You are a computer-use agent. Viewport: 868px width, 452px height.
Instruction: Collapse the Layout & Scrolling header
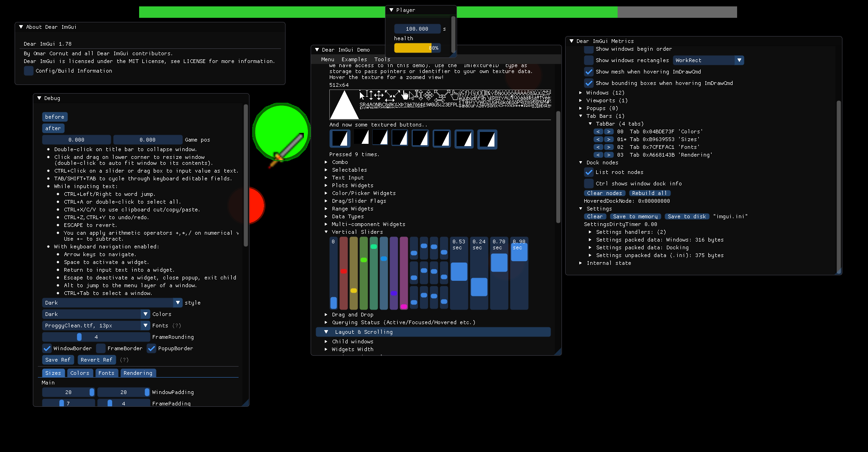(433, 332)
